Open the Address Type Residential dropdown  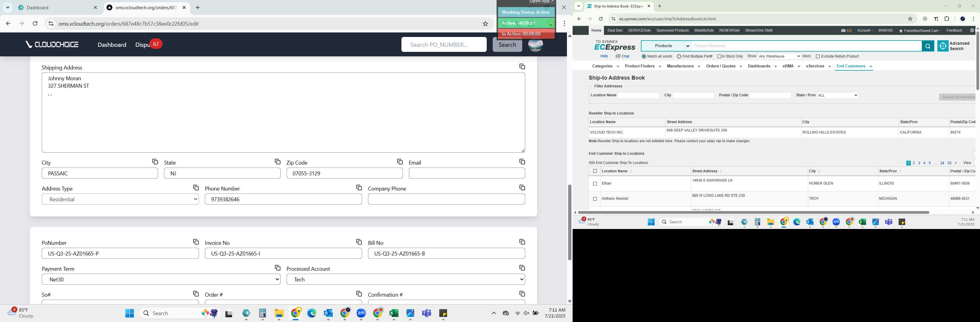(120, 199)
